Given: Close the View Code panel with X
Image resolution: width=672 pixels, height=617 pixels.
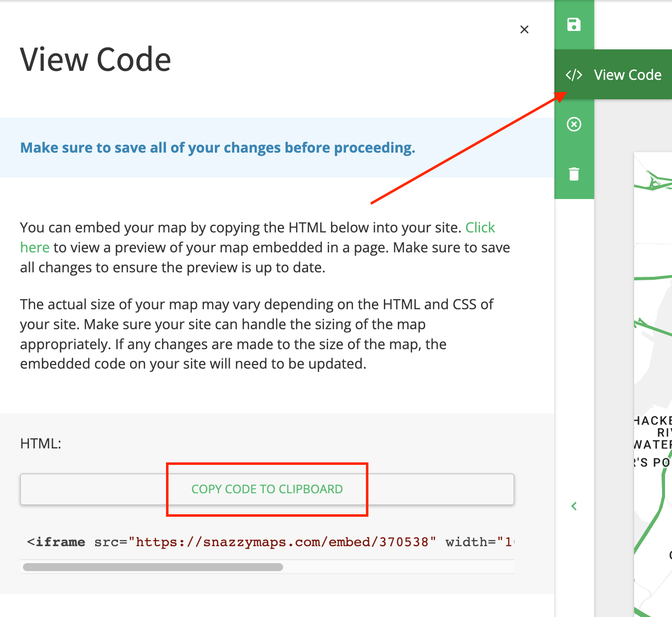Looking at the screenshot, I should coord(524,29).
